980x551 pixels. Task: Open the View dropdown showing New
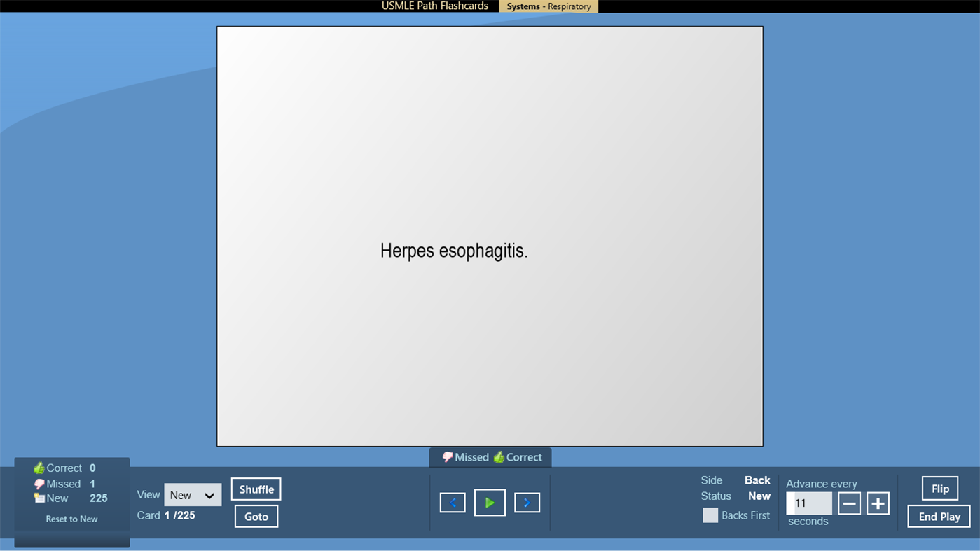193,494
